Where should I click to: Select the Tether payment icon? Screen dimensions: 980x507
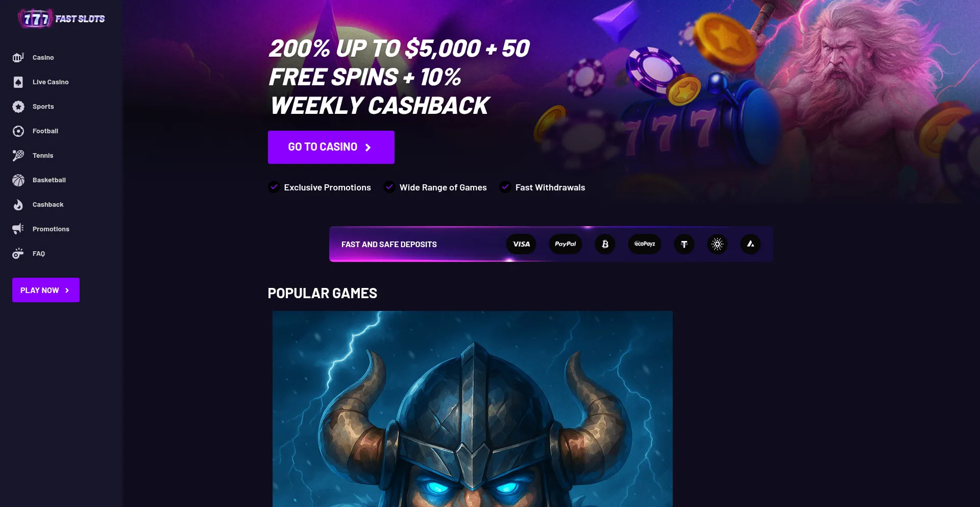684,244
